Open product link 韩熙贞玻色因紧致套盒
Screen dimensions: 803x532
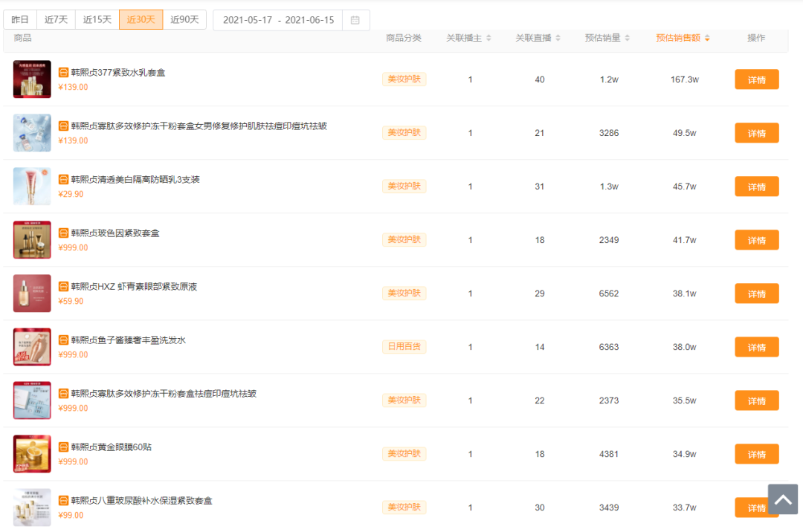(115, 233)
